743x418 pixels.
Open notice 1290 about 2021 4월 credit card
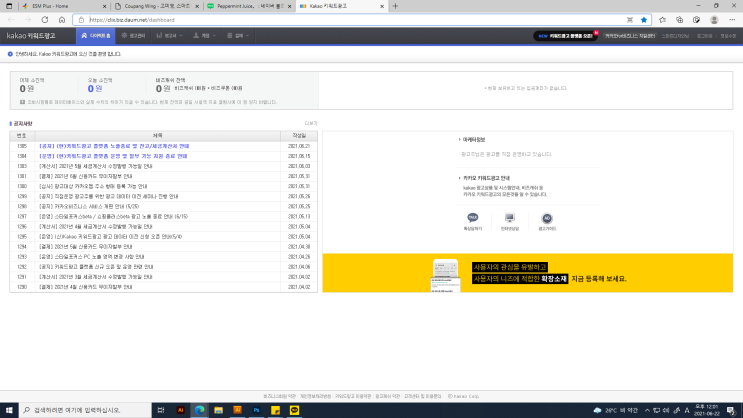point(86,287)
